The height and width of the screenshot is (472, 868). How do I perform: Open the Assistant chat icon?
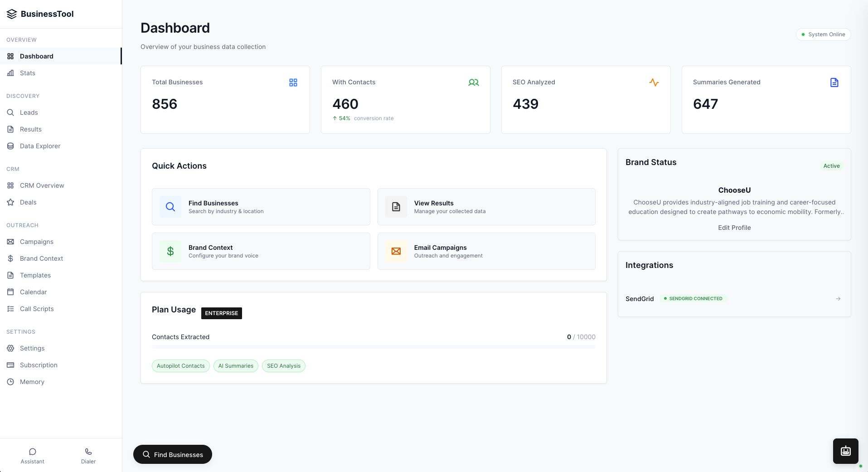point(32,452)
